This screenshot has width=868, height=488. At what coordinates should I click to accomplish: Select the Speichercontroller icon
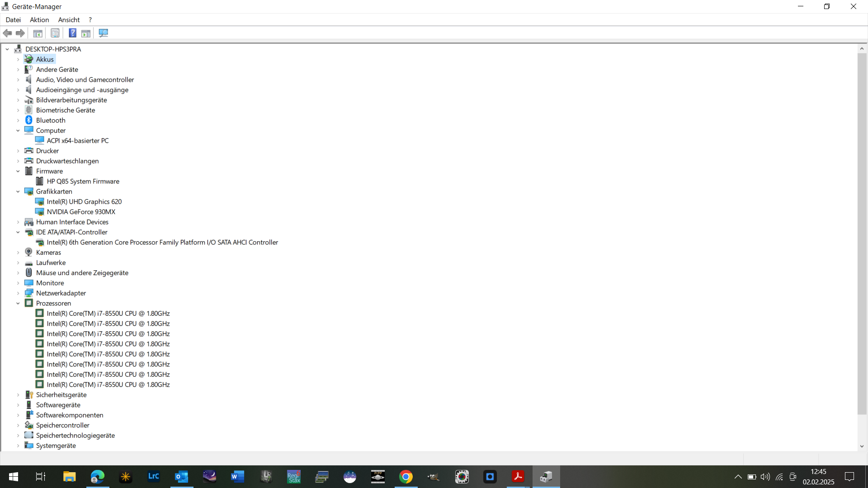click(x=29, y=425)
